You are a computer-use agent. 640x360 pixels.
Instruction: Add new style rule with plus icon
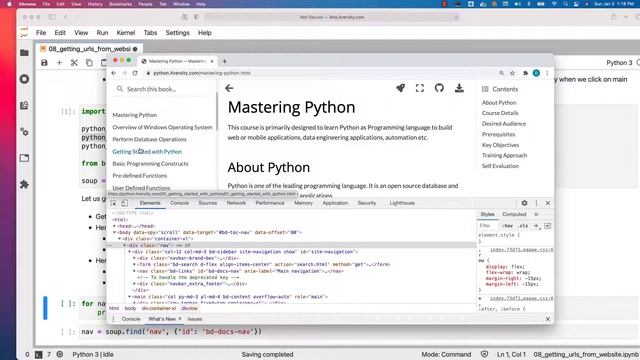[536, 226]
